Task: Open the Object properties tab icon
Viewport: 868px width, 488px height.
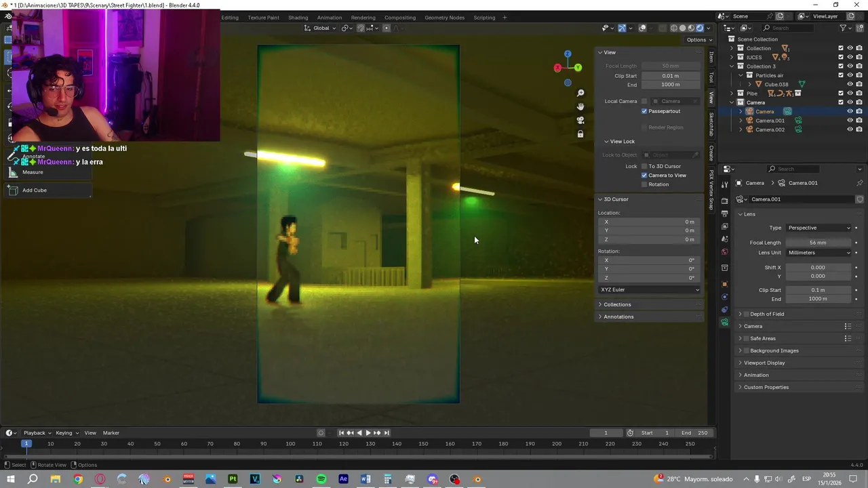Action: 724,284
